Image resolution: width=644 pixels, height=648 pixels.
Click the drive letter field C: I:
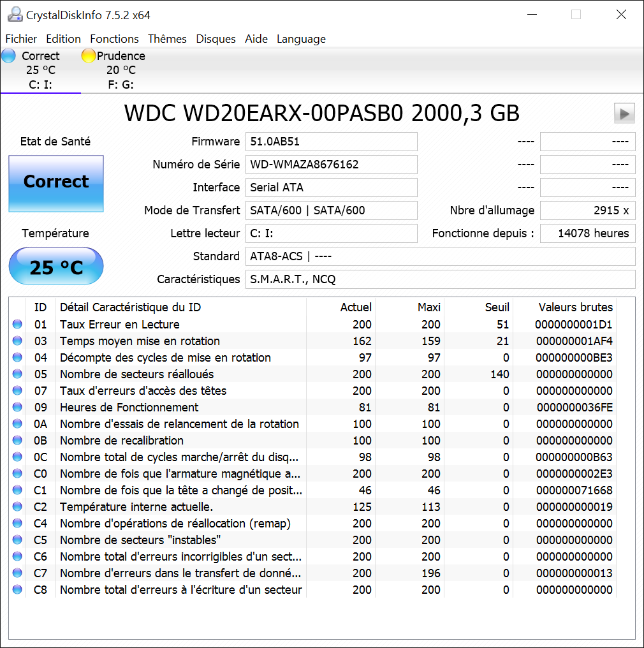[332, 233]
